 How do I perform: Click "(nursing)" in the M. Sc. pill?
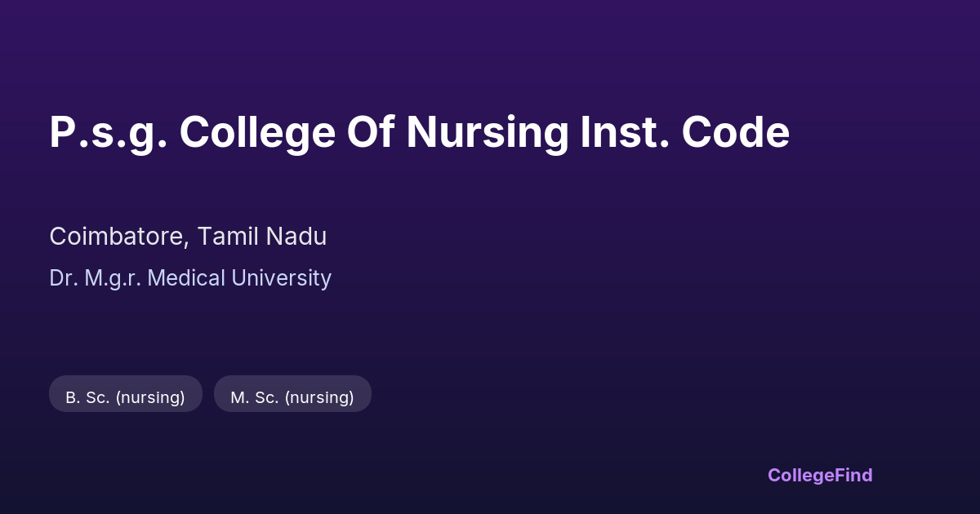pos(319,397)
